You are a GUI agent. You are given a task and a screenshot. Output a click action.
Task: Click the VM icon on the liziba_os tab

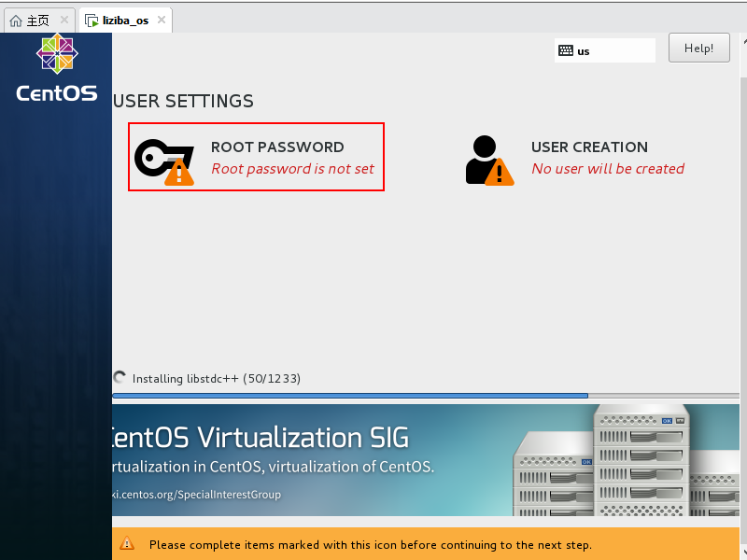(92, 21)
